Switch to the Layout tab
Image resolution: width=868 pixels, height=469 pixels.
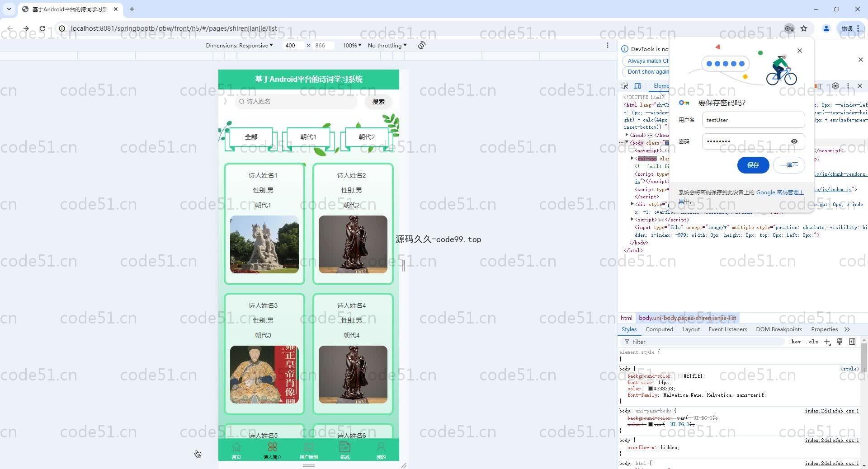[x=691, y=329]
